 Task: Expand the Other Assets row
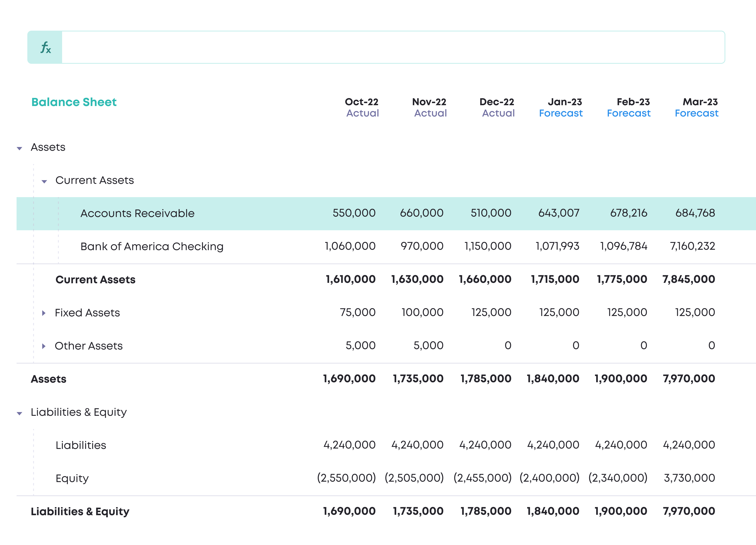pyautogui.click(x=44, y=346)
